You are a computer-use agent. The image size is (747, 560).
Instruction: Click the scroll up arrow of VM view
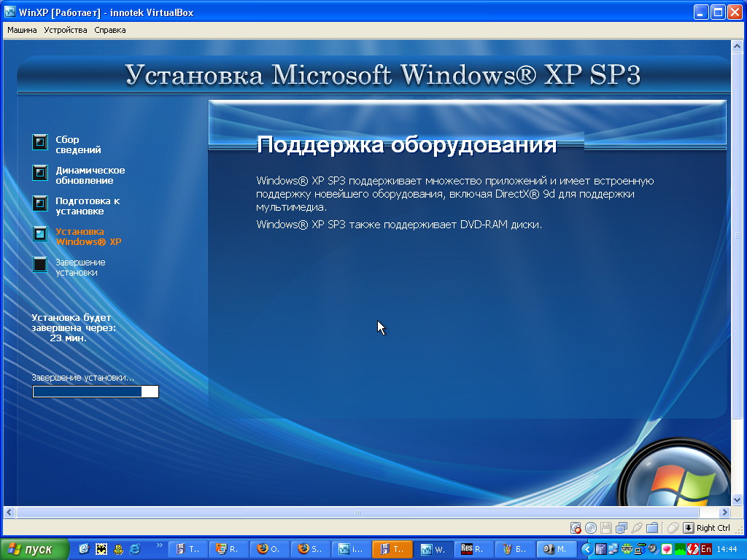click(737, 46)
